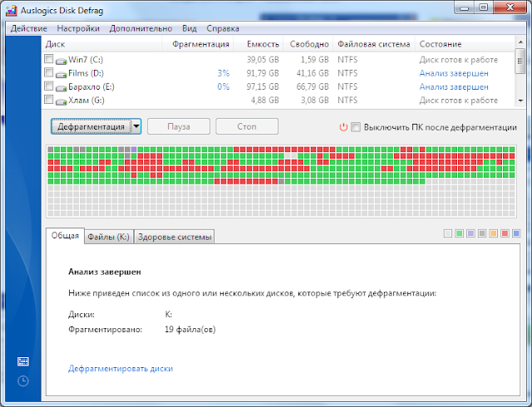
Task: Switch to the Общая tab
Action: click(x=65, y=235)
